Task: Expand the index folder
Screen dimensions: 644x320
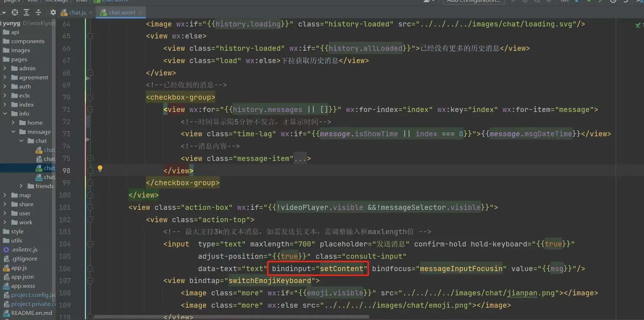Action: click(5, 104)
